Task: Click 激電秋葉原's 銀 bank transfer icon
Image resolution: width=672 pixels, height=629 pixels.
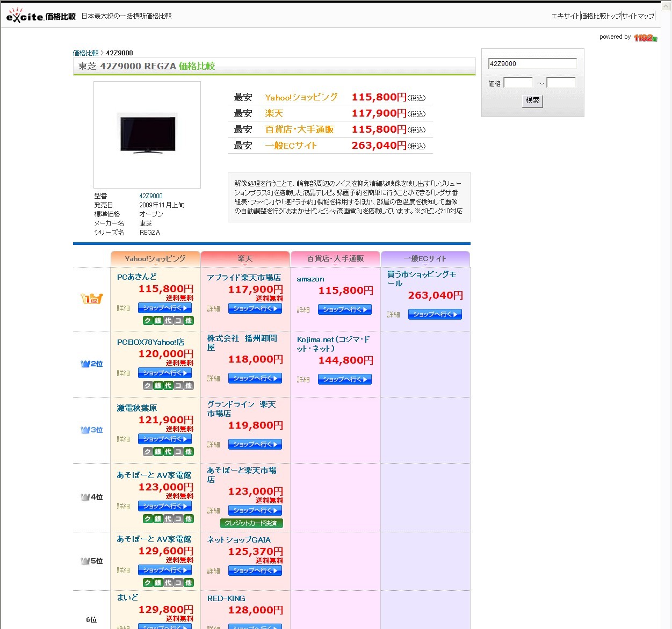Action: (x=158, y=452)
